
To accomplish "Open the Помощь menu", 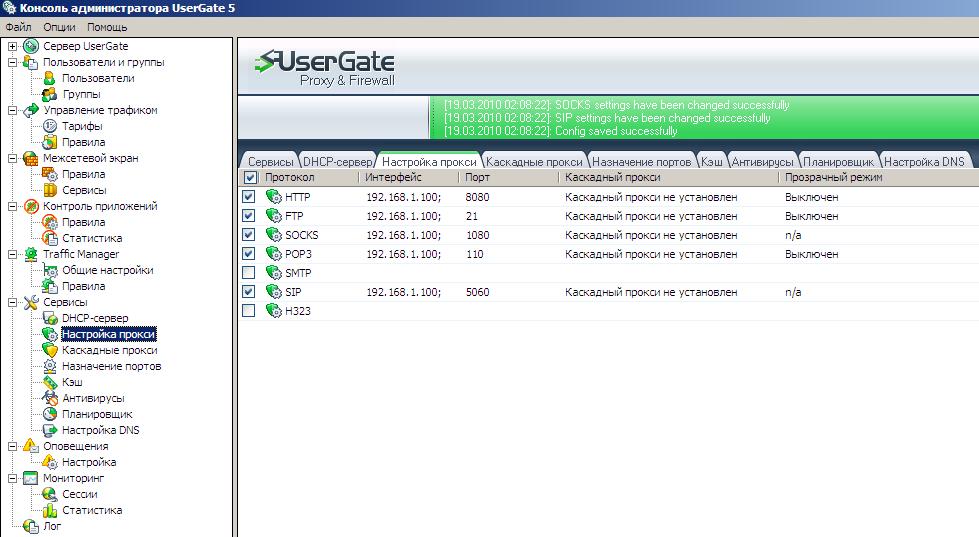I will tap(107, 27).
